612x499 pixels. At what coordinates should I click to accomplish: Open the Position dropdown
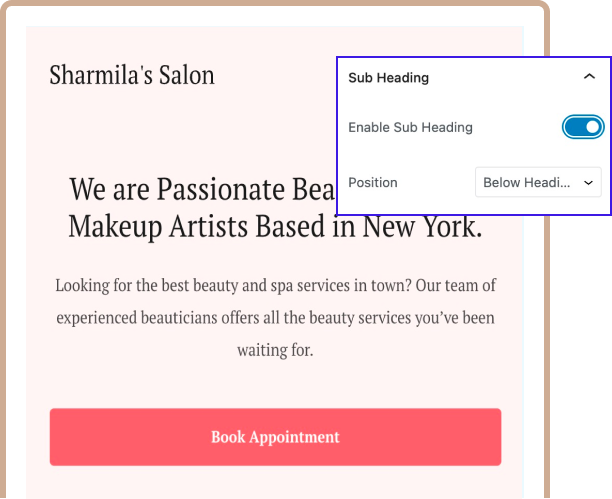coord(538,183)
